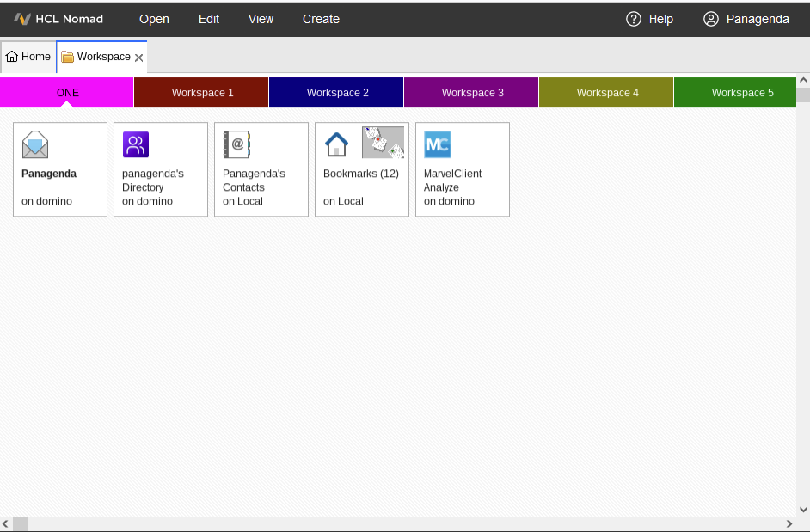The image size is (810, 532).
Task: Select the Bookmarks house icon
Action: [x=336, y=144]
